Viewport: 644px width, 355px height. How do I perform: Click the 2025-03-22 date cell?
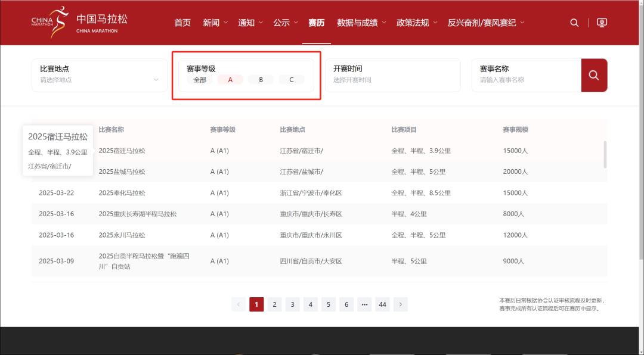[x=56, y=193]
